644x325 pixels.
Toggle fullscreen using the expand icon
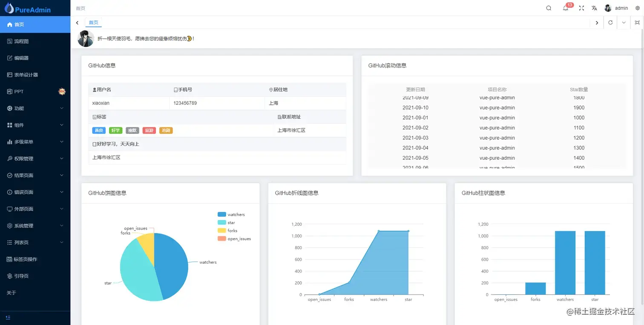point(581,8)
